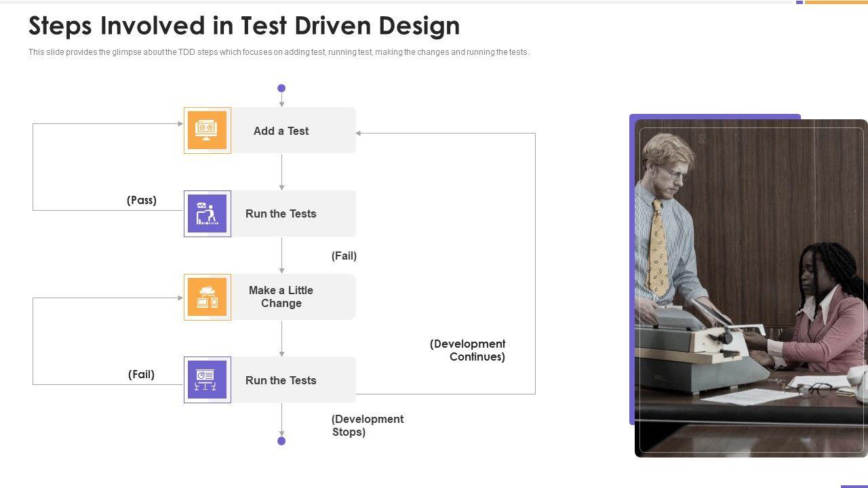Select the (Fail) label below first Run the Tests
This screenshot has height=488, width=868.
click(344, 256)
